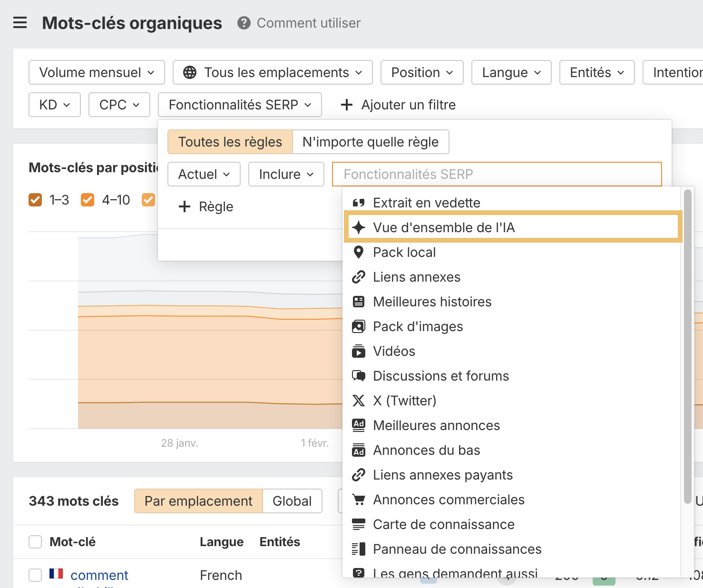Click the globe icon on location filter
Screen dimensions: 703x588
coord(190,72)
